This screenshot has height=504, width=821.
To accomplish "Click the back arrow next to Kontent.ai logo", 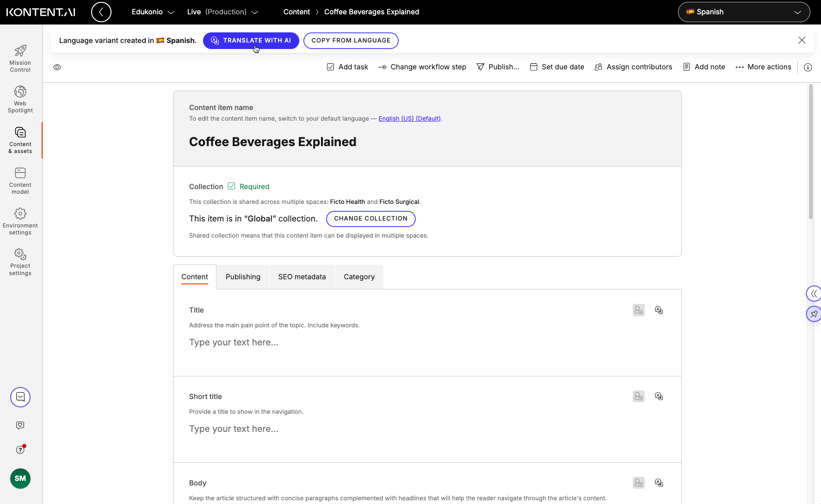I will click(101, 12).
